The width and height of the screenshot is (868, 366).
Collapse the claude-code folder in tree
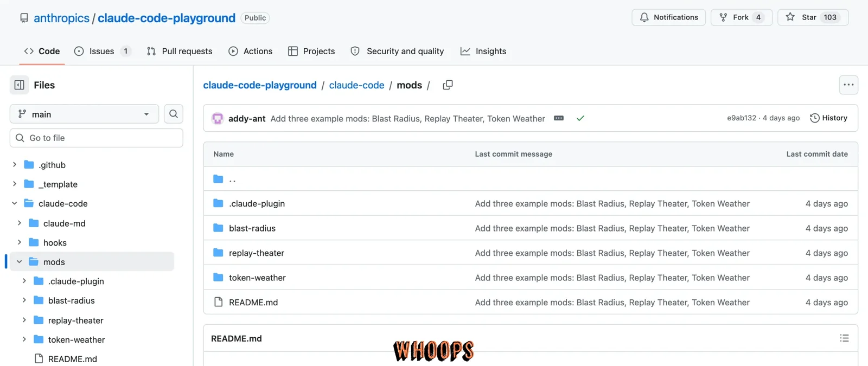(15, 203)
